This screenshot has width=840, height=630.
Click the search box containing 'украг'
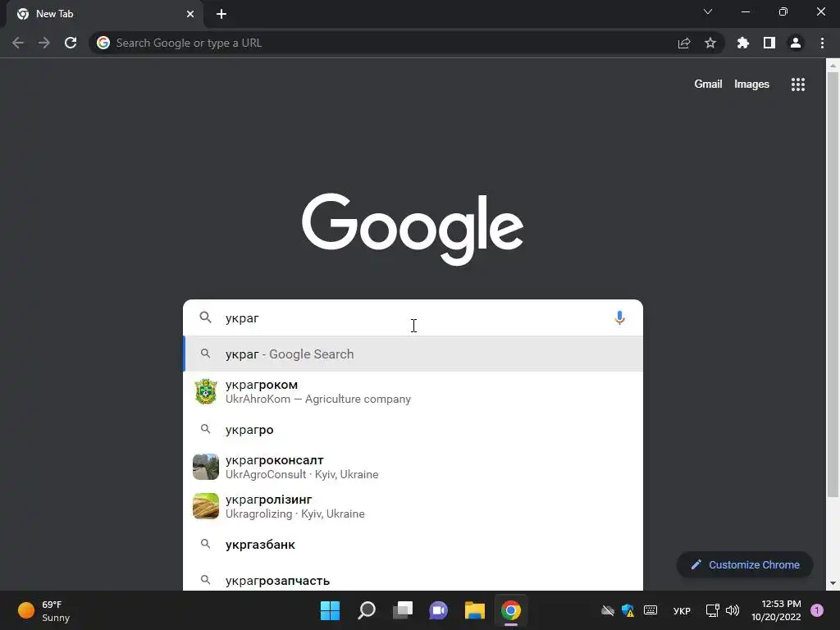tap(413, 317)
